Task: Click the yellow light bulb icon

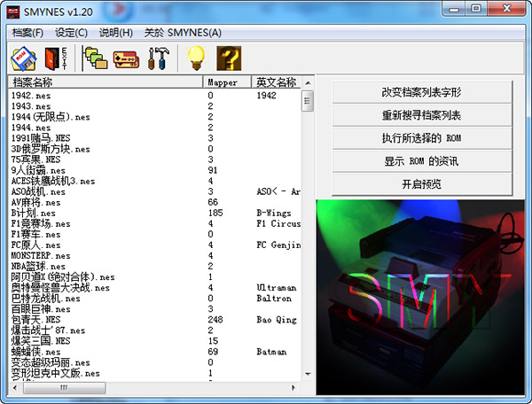Action: tap(195, 58)
